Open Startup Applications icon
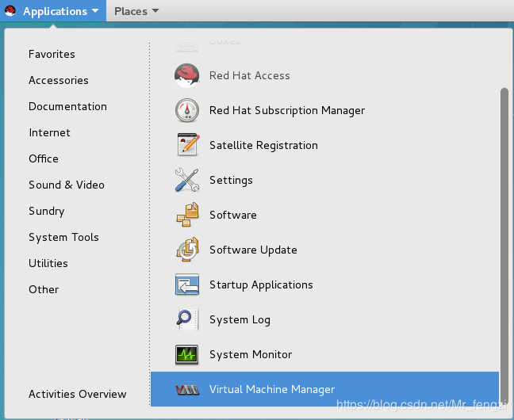This screenshot has height=420, width=514. [x=187, y=284]
